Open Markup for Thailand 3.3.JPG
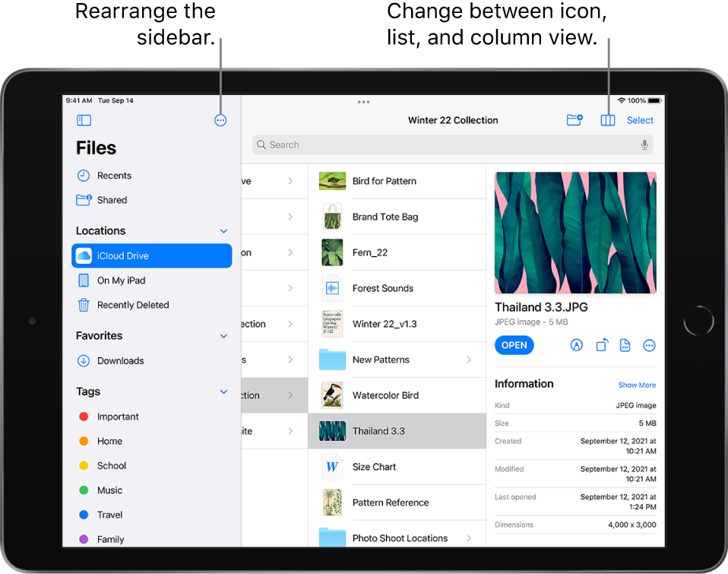This screenshot has height=574, width=728. click(576, 345)
